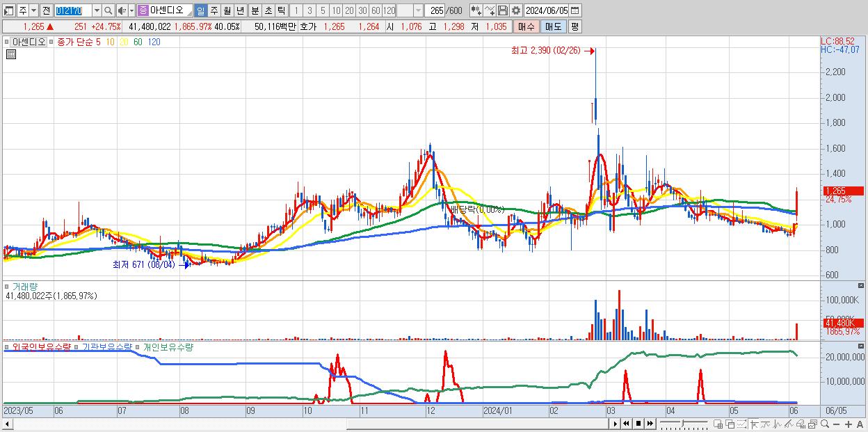The image size is (868, 432).
Task: Click the add chart candlestick icon
Action: point(476,10)
